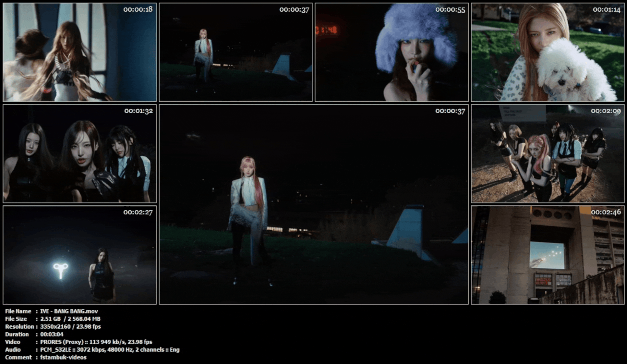Click the 00:02:09 timestamp label
This screenshot has width=627, height=364.
[x=606, y=111]
